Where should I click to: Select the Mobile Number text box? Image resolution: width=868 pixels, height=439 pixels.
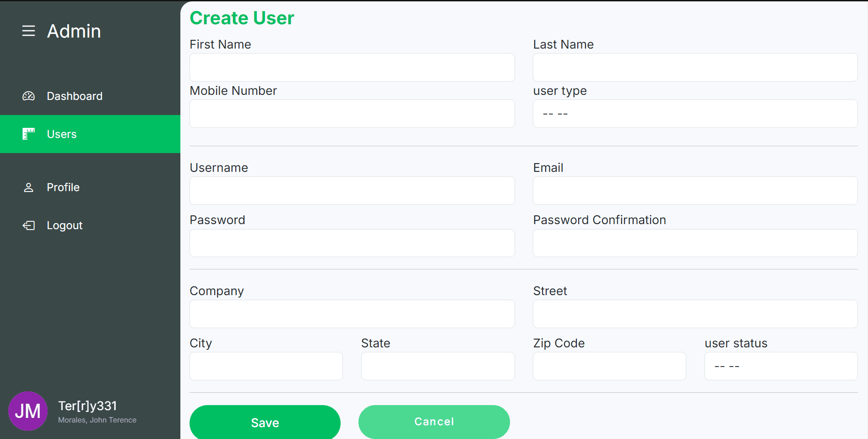point(352,114)
